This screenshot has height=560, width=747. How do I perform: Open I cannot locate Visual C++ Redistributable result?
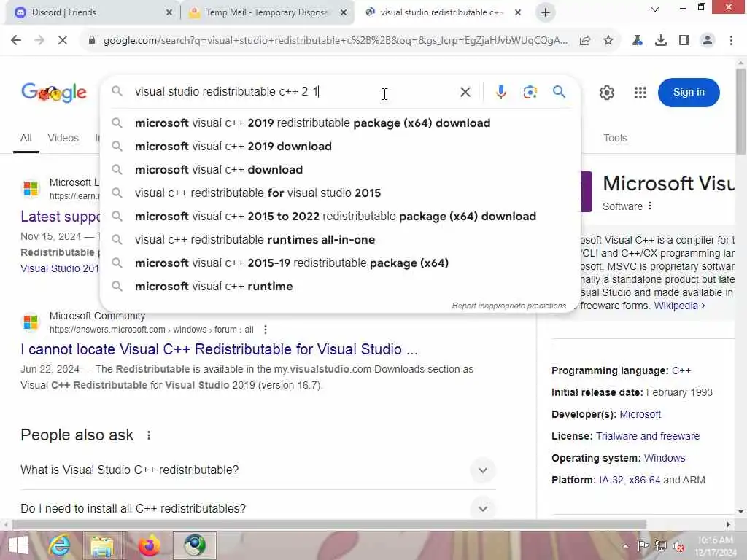coord(219,349)
